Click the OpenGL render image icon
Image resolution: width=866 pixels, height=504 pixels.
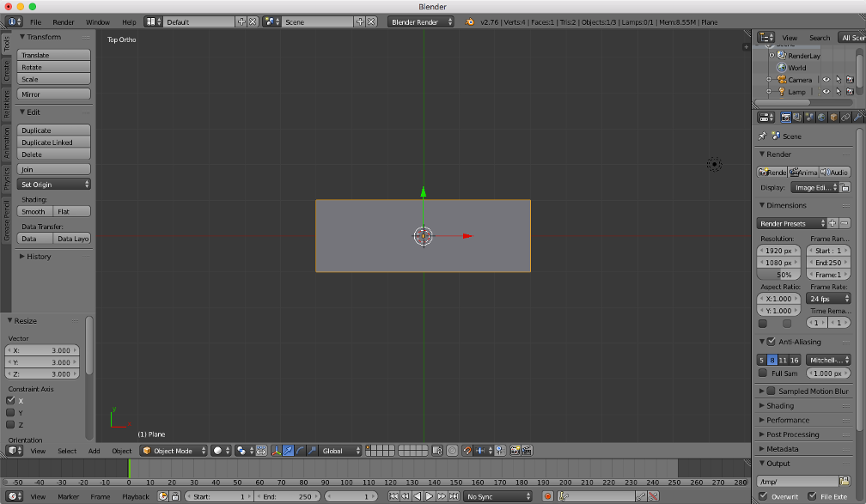tap(515, 451)
